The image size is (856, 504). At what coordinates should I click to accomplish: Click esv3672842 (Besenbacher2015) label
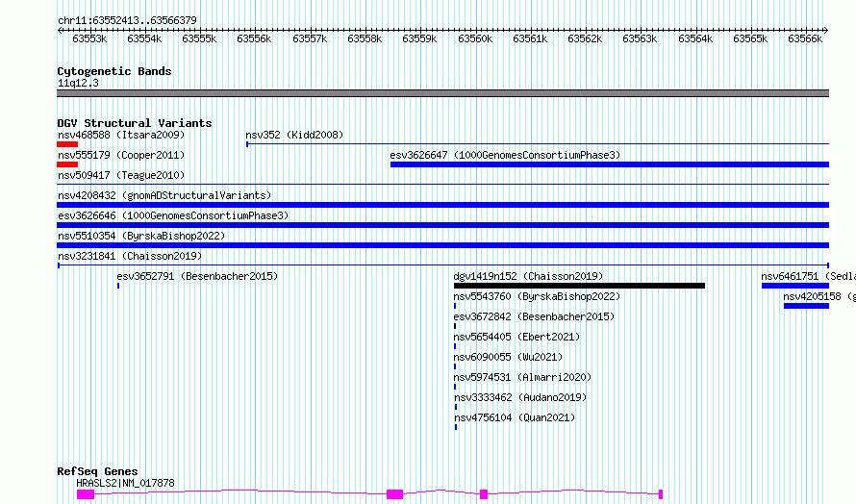pyautogui.click(x=534, y=316)
